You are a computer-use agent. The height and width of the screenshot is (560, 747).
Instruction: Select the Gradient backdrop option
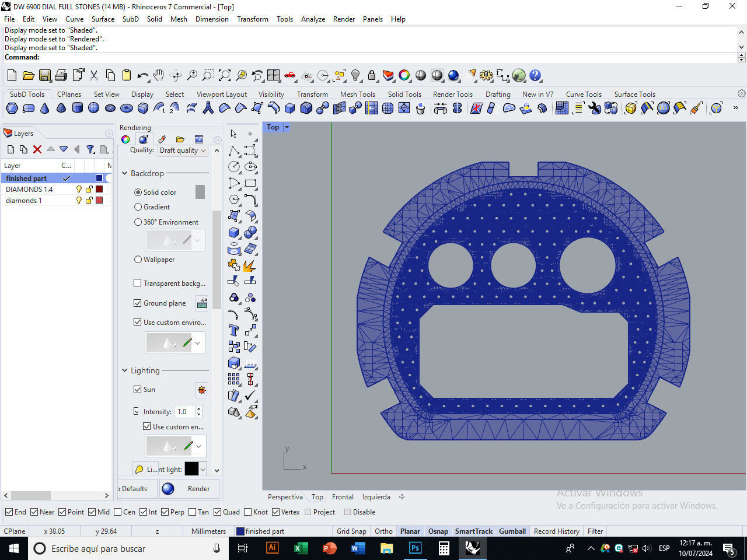pos(138,206)
